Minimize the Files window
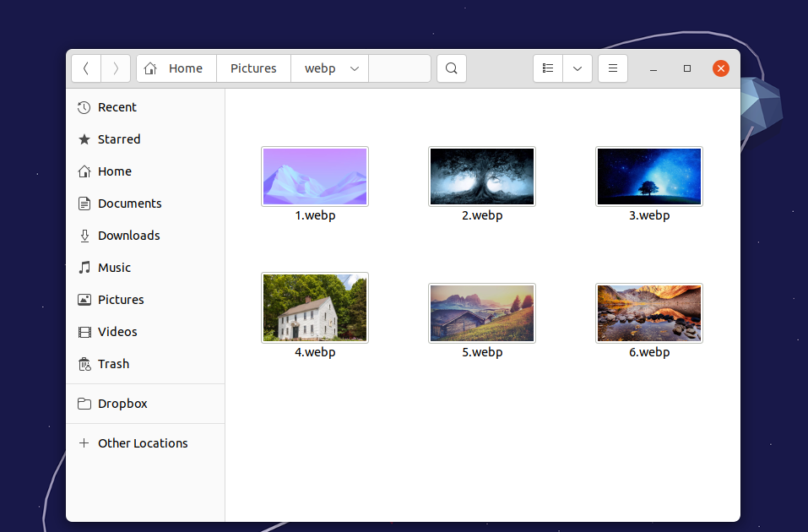This screenshot has width=808, height=532. pyautogui.click(x=653, y=69)
